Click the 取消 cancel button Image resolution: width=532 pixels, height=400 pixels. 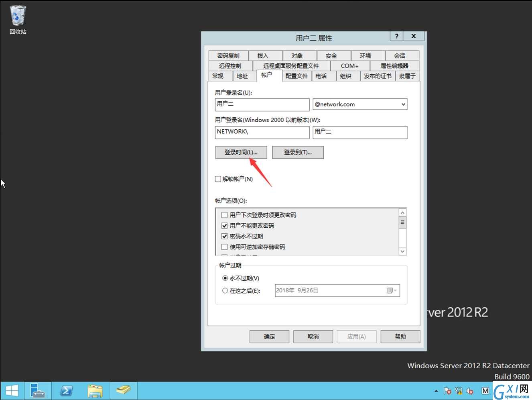tap(313, 337)
